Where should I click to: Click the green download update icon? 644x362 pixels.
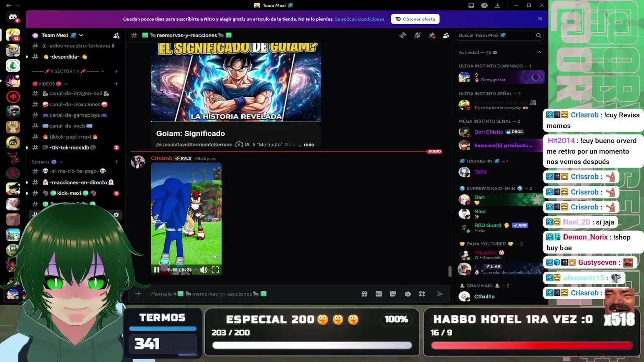click(497, 5)
